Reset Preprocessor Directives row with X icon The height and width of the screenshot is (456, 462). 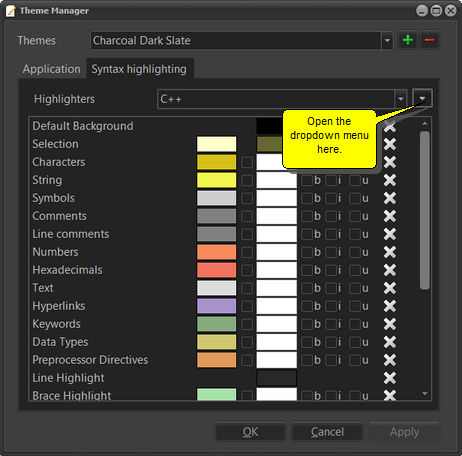390,360
